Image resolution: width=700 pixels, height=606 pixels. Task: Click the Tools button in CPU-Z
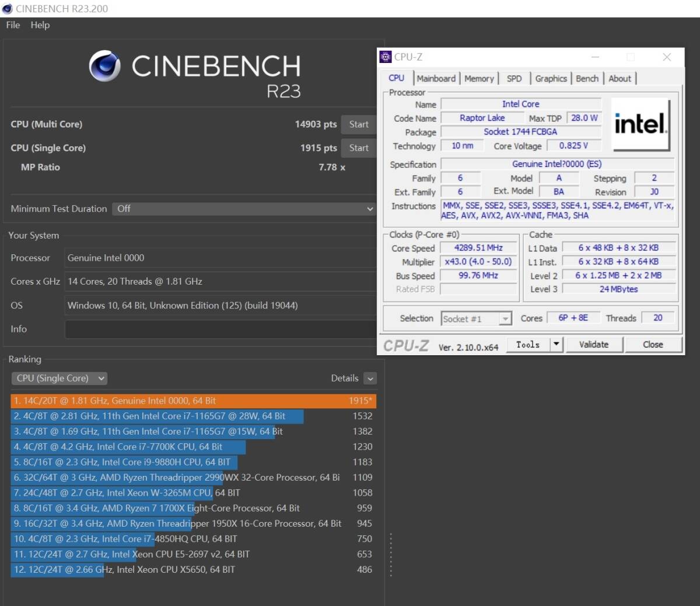pos(528,345)
